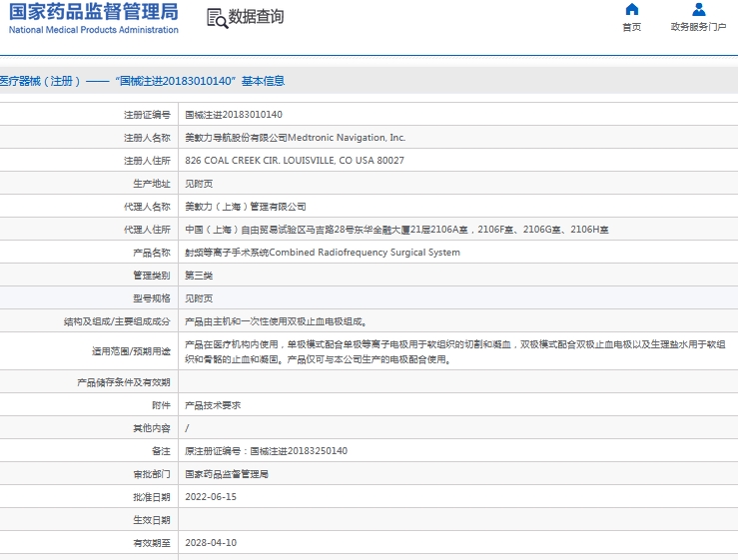The height and width of the screenshot is (560, 738).
Task: Click structure description 产品由主机和一次性使用双极止血电极组成
Action: [276, 321]
